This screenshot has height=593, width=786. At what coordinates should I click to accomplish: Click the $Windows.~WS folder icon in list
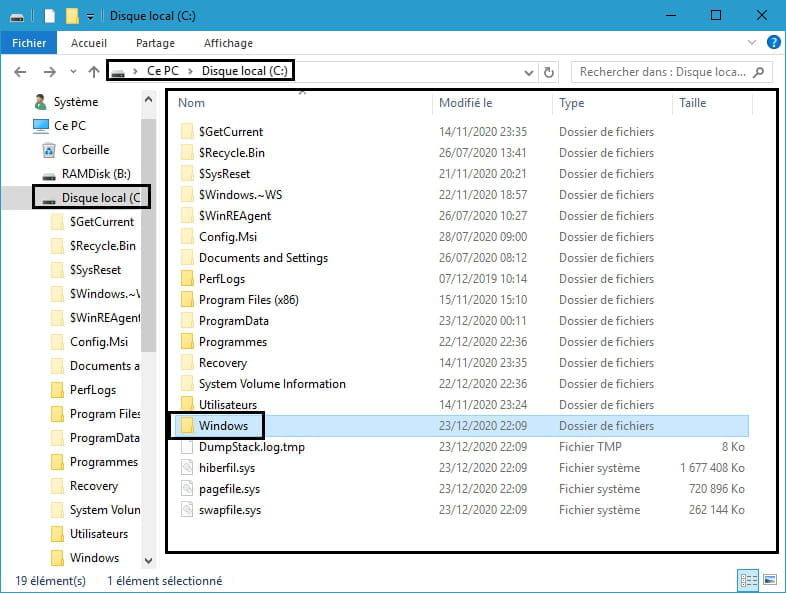(x=187, y=194)
